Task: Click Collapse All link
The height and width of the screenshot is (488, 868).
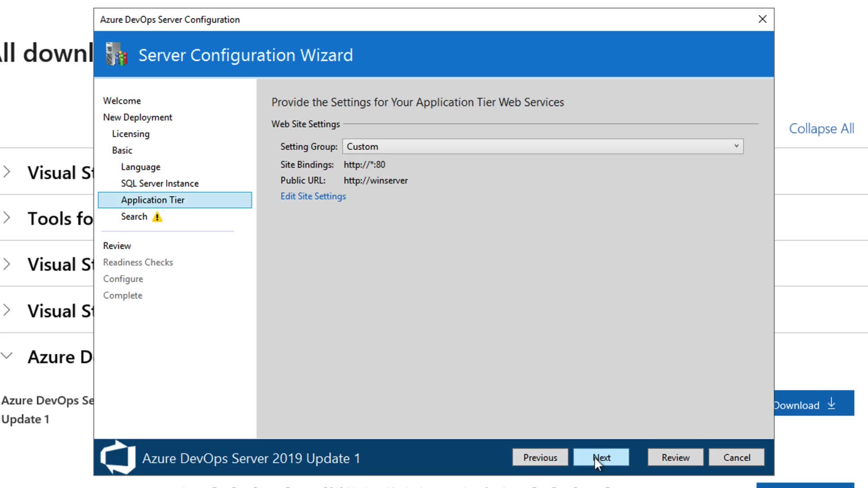Action: (x=821, y=129)
